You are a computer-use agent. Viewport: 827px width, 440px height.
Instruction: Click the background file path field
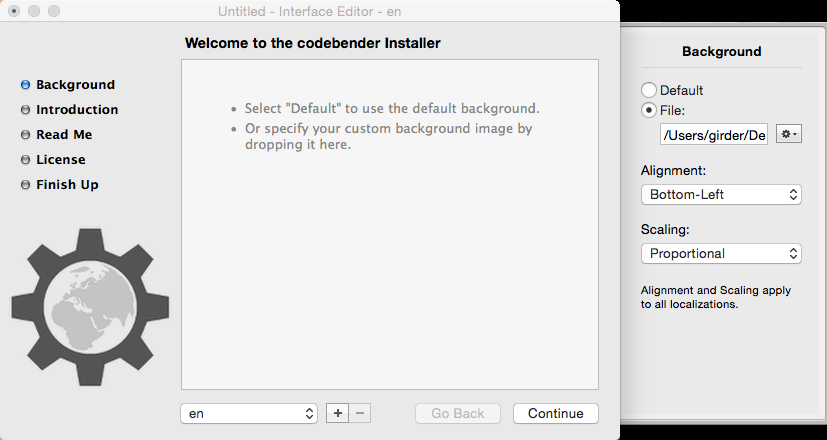pos(714,135)
